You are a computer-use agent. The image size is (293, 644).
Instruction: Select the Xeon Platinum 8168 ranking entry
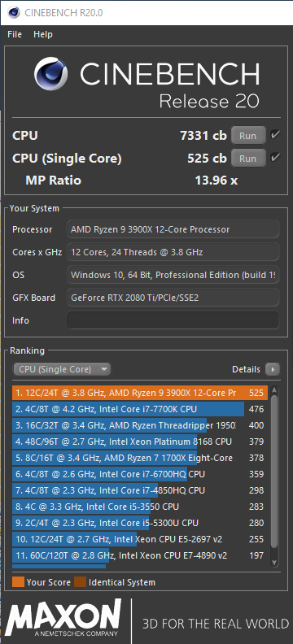(140, 442)
